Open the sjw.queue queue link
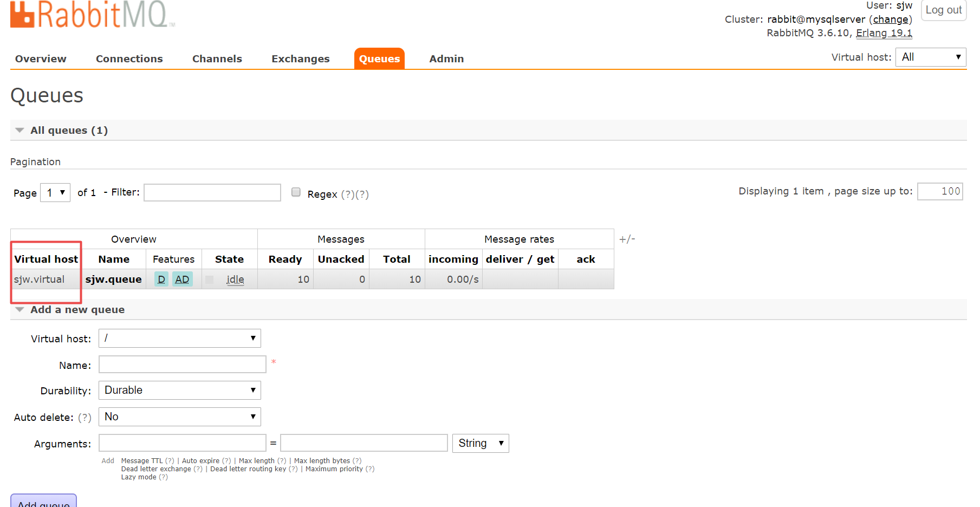The image size is (980, 507). tap(113, 279)
